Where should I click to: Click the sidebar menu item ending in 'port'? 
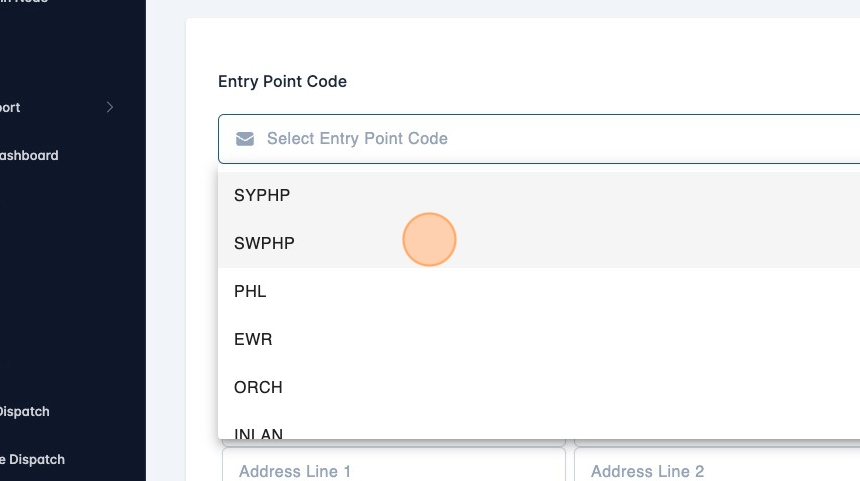[x=10, y=107]
